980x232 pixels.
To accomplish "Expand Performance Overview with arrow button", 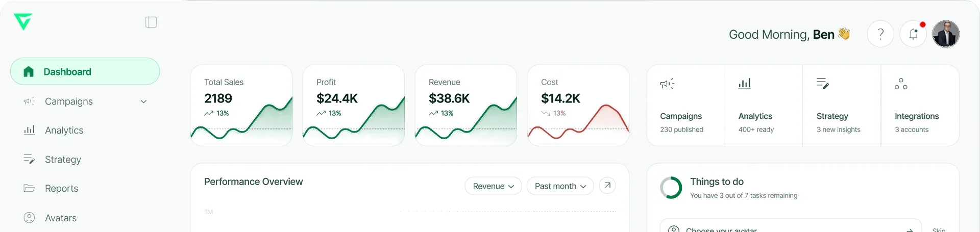I will pyautogui.click(x=607, y=186).
